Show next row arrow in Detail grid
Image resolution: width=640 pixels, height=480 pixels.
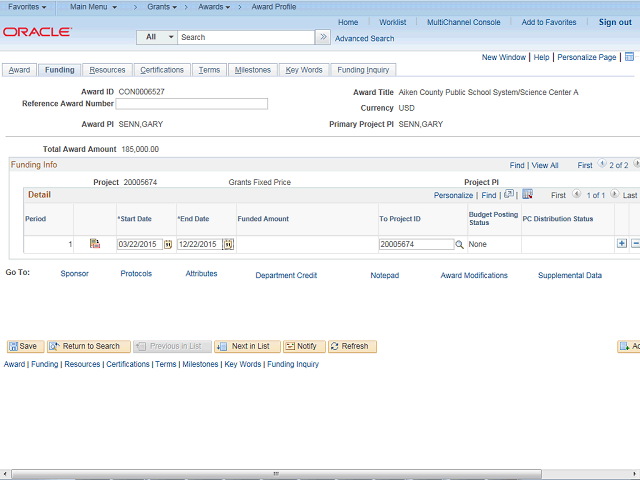pyautogui.click(x=614, y=194)
